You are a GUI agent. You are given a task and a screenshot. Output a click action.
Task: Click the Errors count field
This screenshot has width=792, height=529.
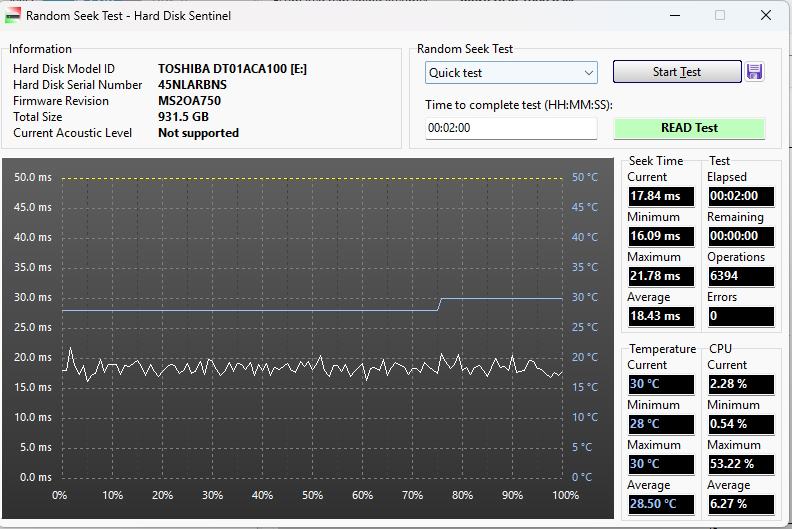740,316
